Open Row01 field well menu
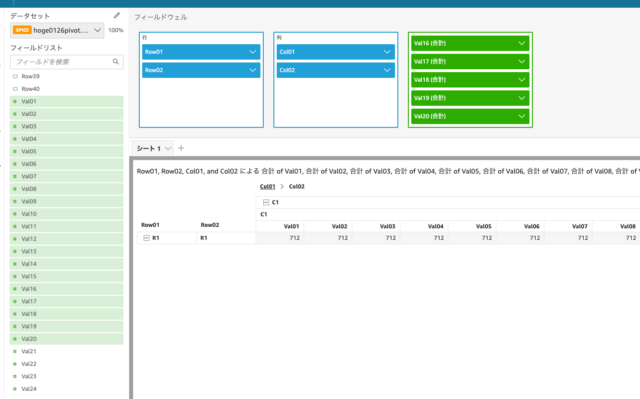Image resolution: width=640 pixels, height=399 pixels. (x=253, y=52)
